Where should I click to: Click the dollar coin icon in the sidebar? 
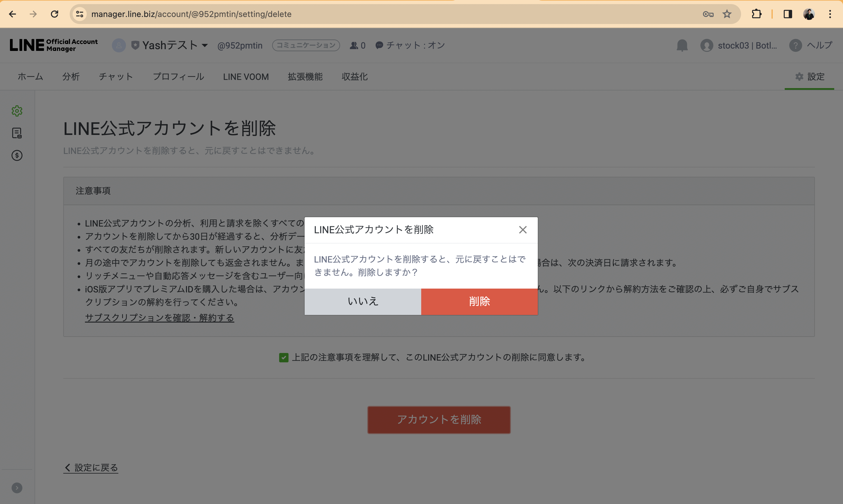[x=17, y=155]
